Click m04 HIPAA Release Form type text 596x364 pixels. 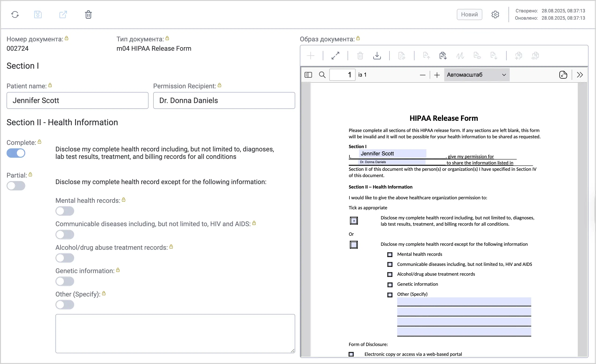tap(154, 49)
